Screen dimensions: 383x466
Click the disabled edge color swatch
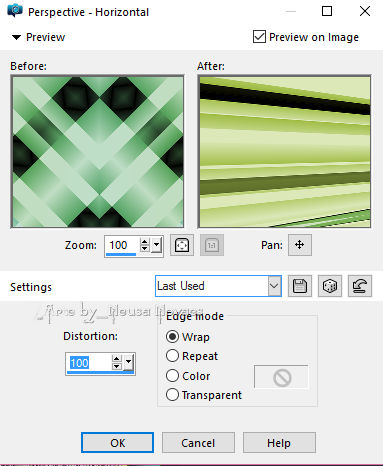tap(282, 377)
